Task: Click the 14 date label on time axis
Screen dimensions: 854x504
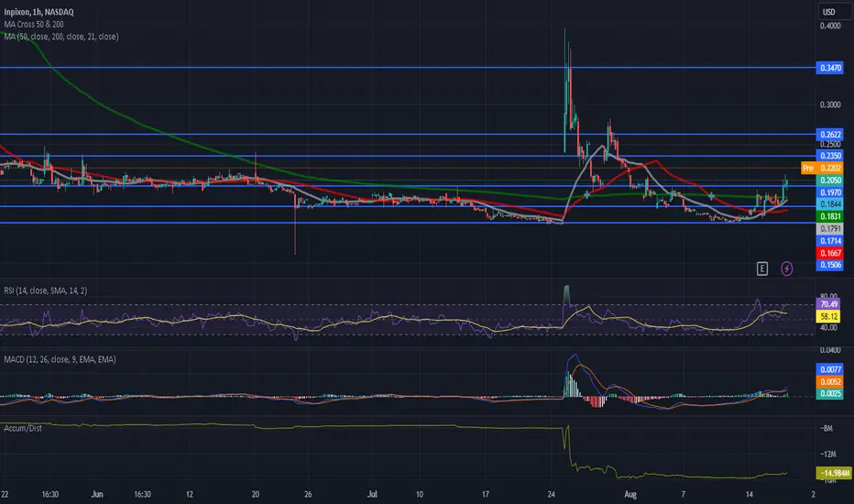Action: (x=750, y=494)
